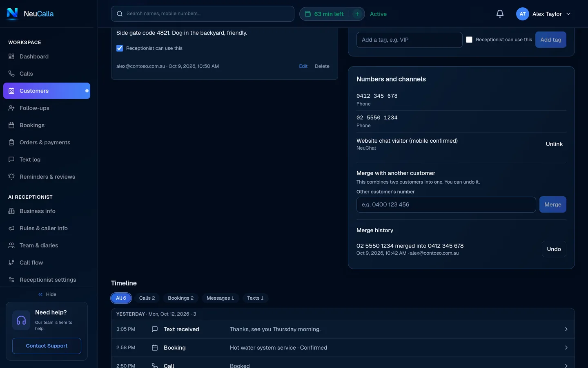Image resolution: width=588 pixels, height=368 pixels.
Task: Click the AT avatar circle
Action: [x=523, y=14]
